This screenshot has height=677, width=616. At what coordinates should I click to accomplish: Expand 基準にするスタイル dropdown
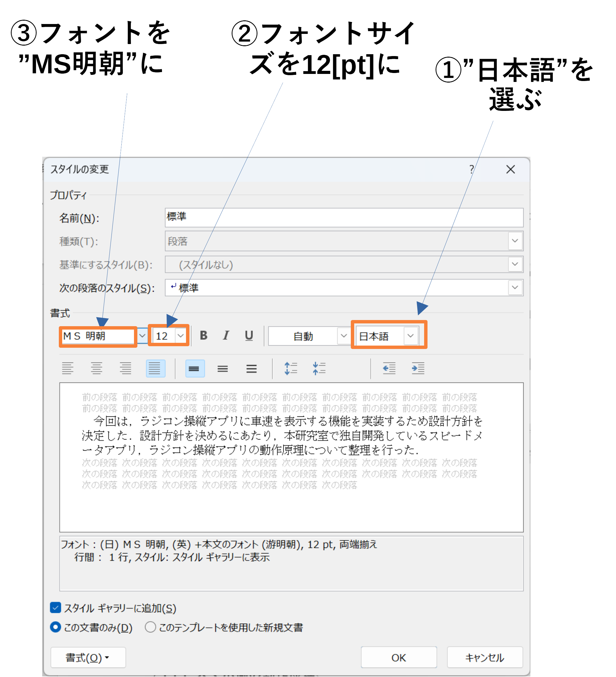point(515,264)
